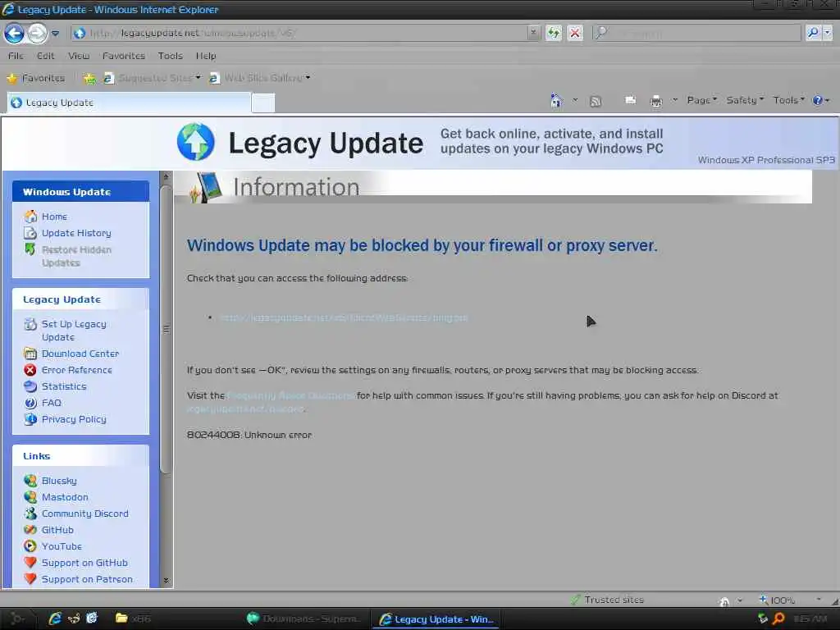This screenshot has height=630, width=840.
Task: Click Restore Hidden Updates link
Action: tap(76, 256)
